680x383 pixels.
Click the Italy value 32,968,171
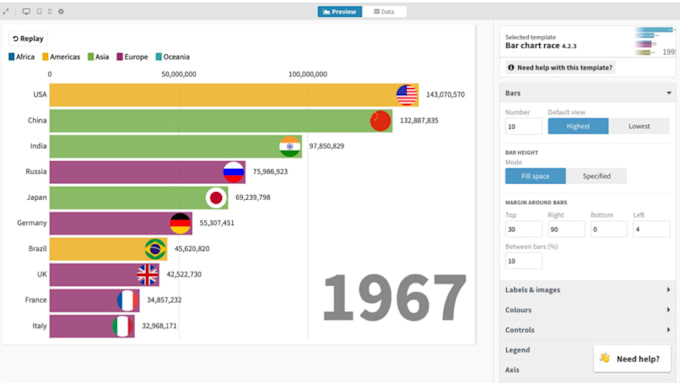click(x=159, y=326)
